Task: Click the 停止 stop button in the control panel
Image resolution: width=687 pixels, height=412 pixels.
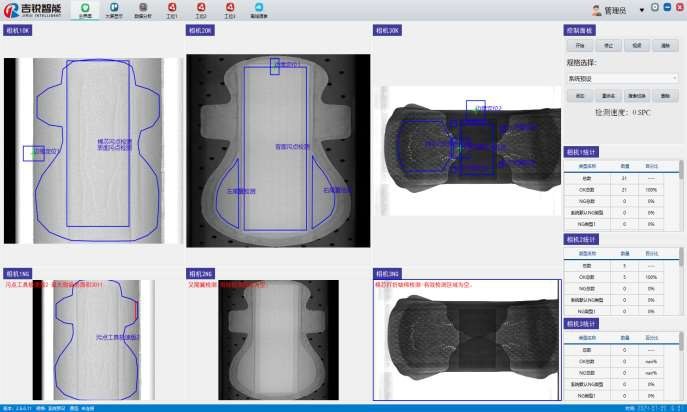Action: pyautogui.click(x=608, y=46)
